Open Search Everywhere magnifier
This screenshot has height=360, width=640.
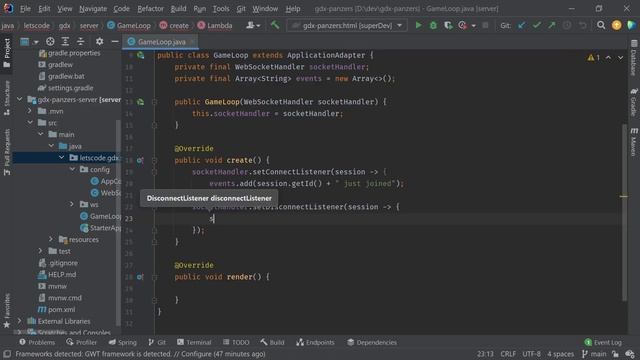tap(601, 25)
